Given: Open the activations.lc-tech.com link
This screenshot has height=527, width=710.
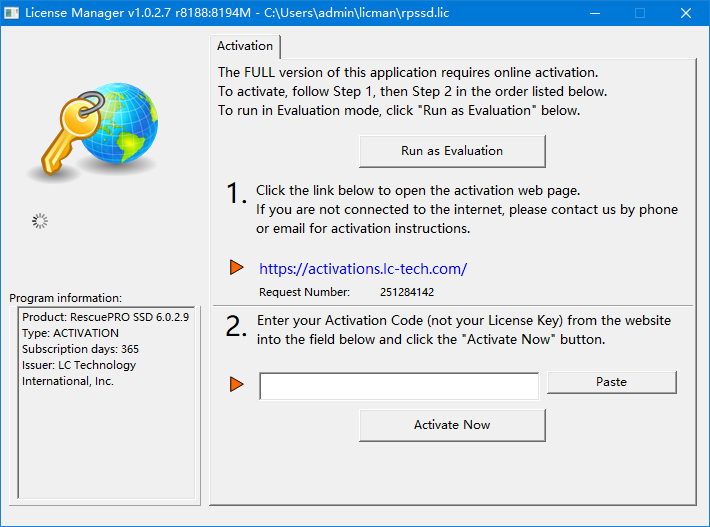Looking at the screenshot, I should (x=363, y=269).
